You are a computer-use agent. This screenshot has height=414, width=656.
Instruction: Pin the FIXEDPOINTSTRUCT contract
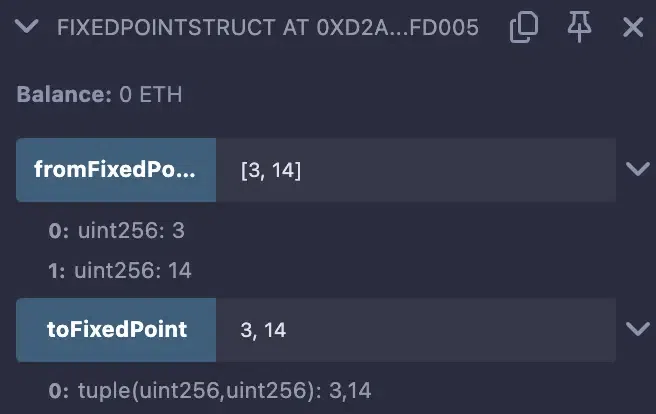click(579, 28)
